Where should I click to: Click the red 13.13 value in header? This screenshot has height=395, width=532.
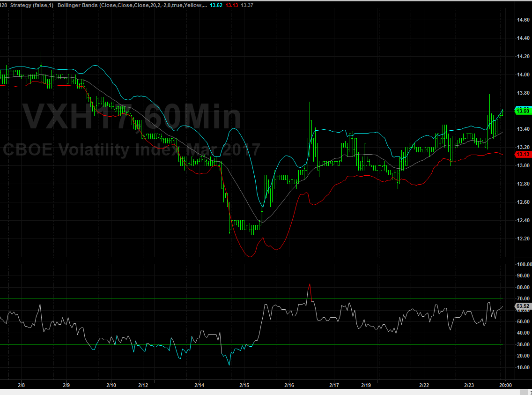coord(231,5)
